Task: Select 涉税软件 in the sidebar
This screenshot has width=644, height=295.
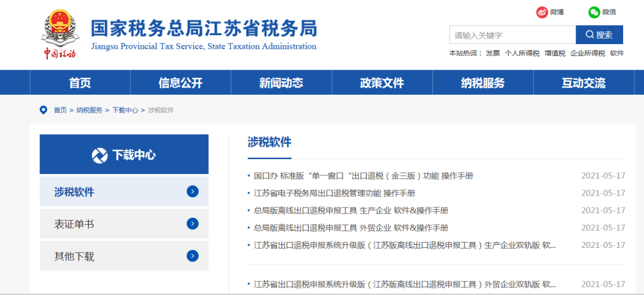Action: [124, 192]
